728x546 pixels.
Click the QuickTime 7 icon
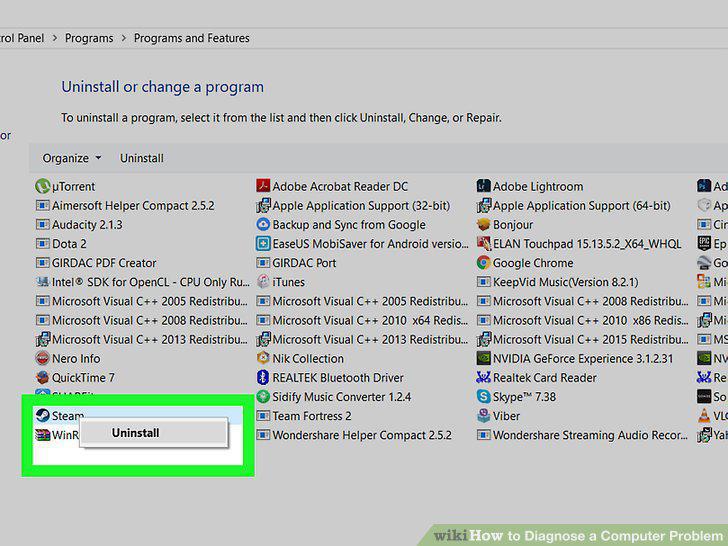pyautogui.click(x=43, y=377)
